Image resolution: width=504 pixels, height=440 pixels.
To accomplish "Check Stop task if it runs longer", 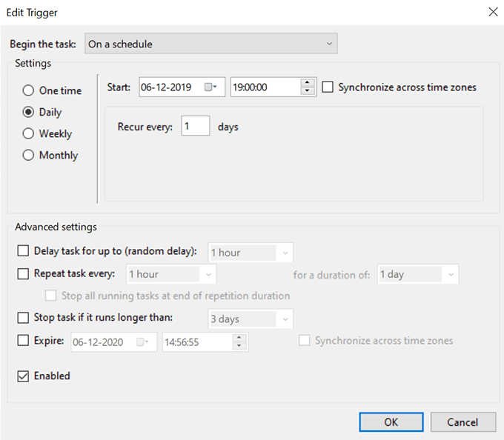I will click(23, 319).
